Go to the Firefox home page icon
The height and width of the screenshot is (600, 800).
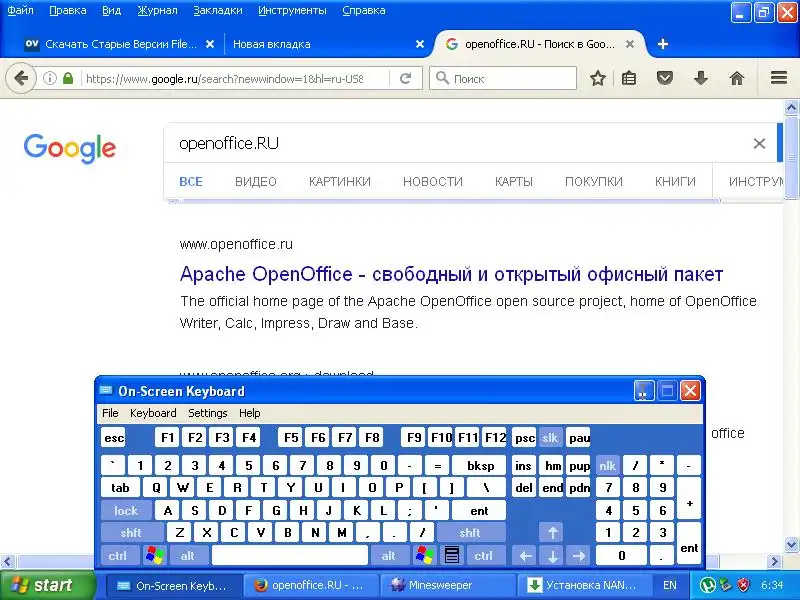(737, 79)
